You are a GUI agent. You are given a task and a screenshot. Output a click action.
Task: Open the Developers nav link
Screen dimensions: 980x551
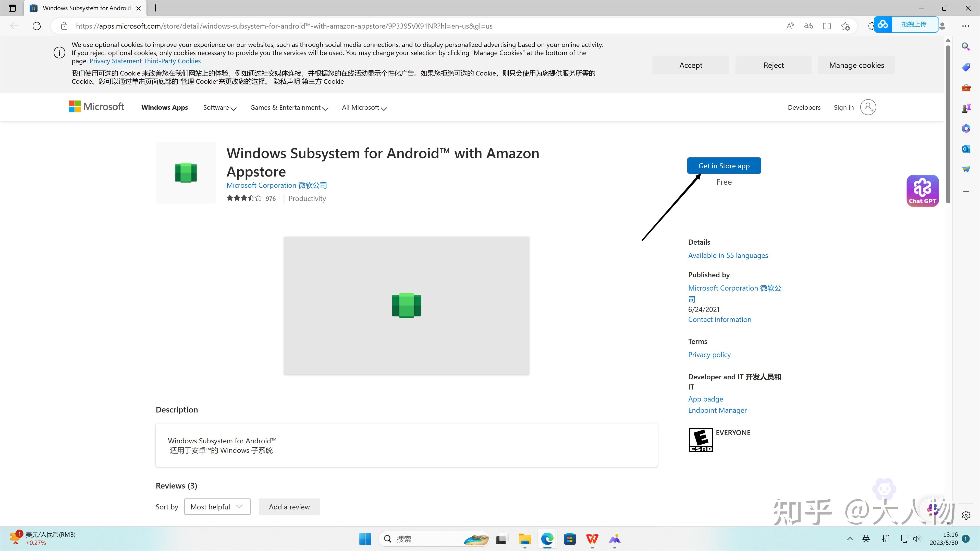click(x=804, y=108)
